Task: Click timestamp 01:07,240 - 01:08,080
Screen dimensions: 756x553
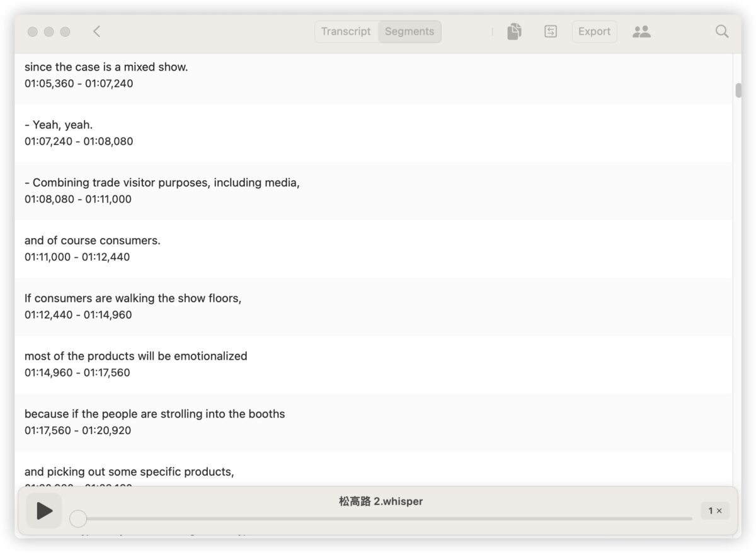Action: (79, 141)
